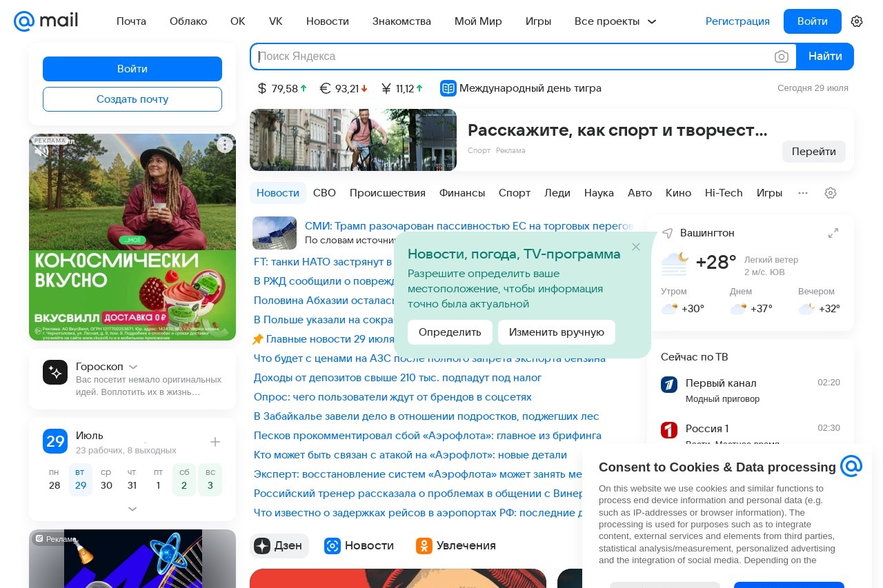
Task: Open the brands in social networks poll
Action: coord(393,397)
